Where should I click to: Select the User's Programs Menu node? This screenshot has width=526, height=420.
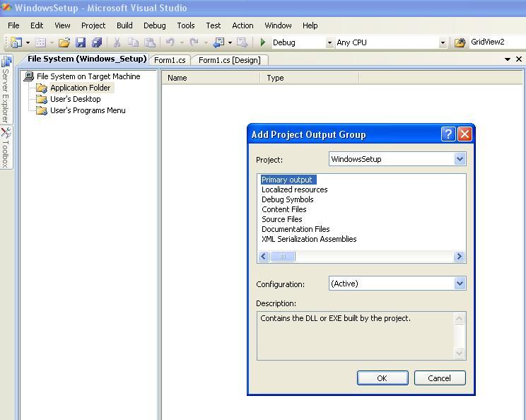88,111
